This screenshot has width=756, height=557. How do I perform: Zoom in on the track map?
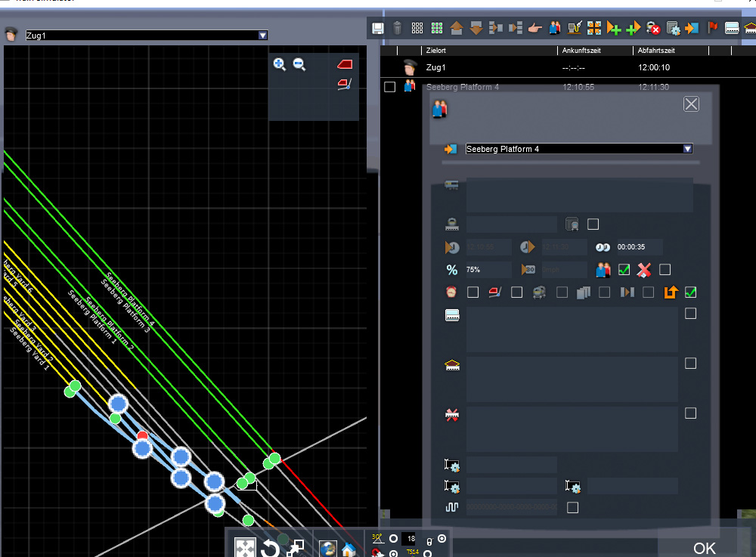[280, 64]
